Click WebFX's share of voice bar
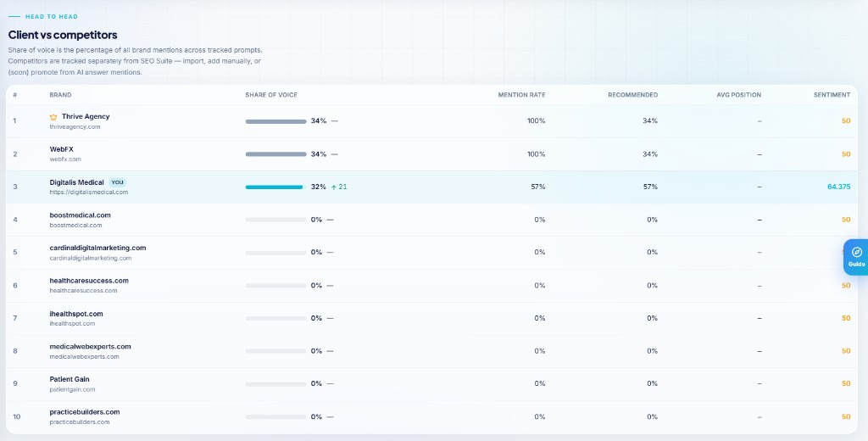This screenshot has width=868, height=441. [x=275, y=154]
